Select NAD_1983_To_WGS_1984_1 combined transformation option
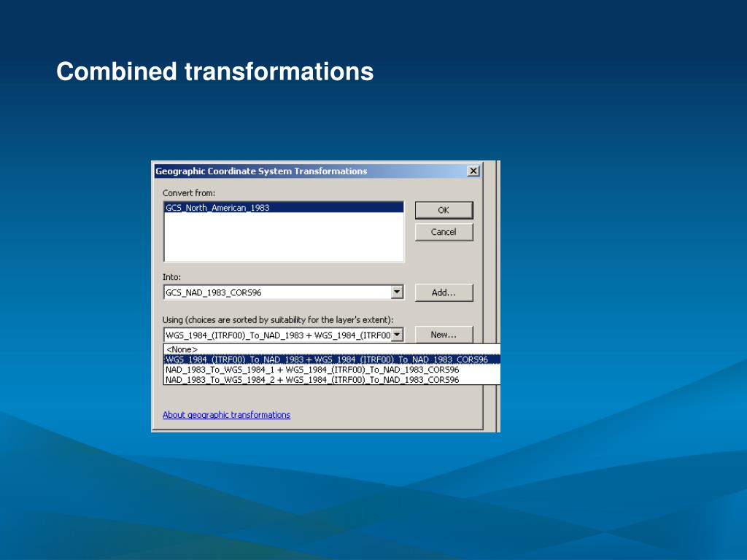The image size is (747, 560). 332,370
